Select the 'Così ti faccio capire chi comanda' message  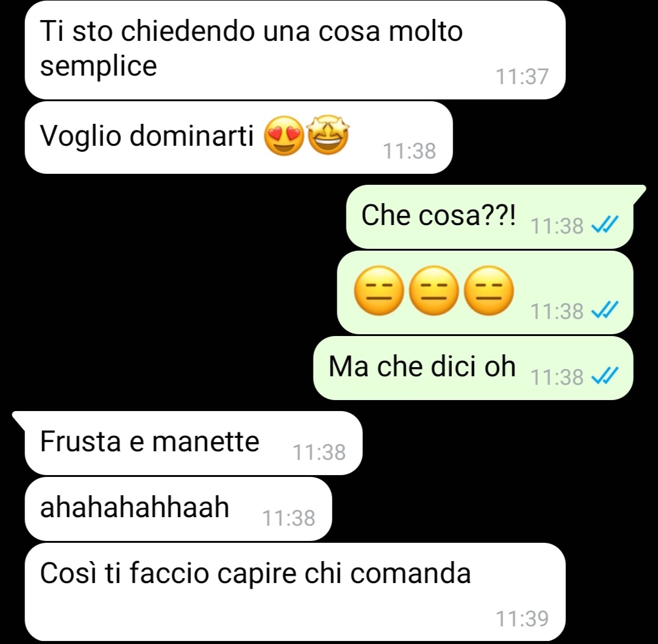295,592
